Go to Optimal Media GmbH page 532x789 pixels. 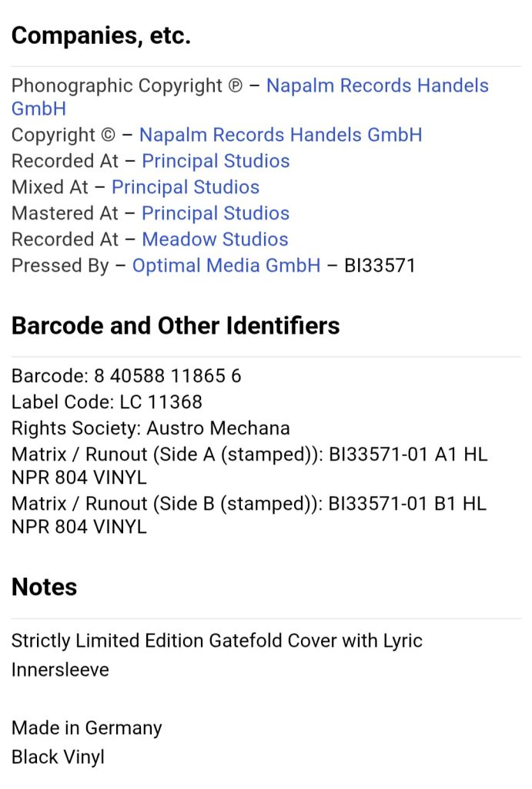[226, 266]
